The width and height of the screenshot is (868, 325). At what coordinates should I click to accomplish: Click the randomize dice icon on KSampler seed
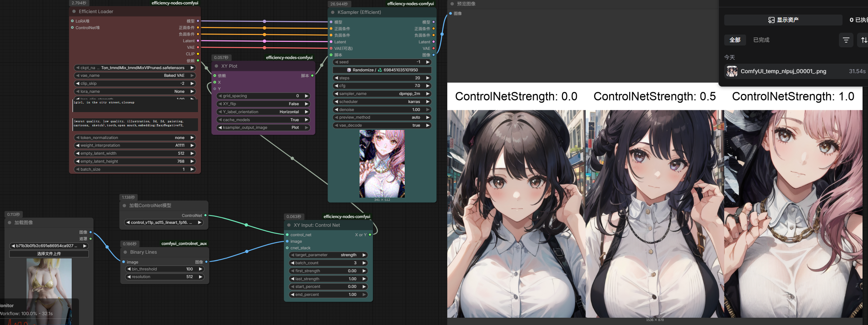(x=349, y=70)
